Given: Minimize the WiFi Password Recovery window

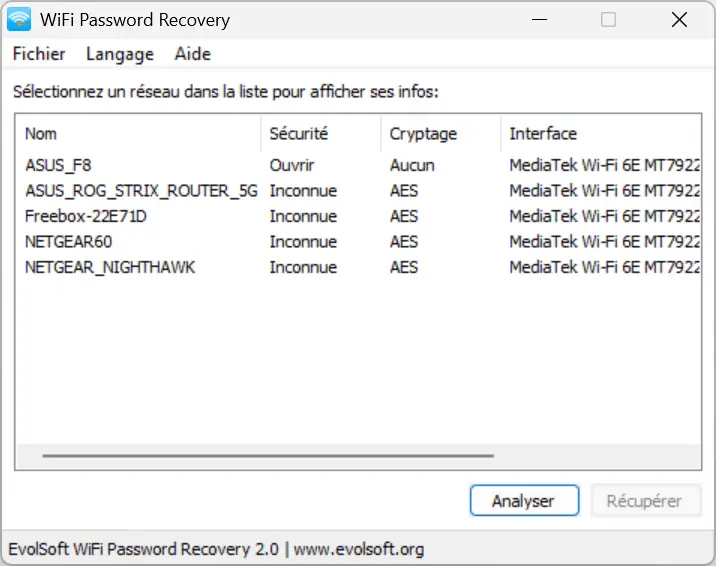Looking at the screenshot, I should click(539, 20).
